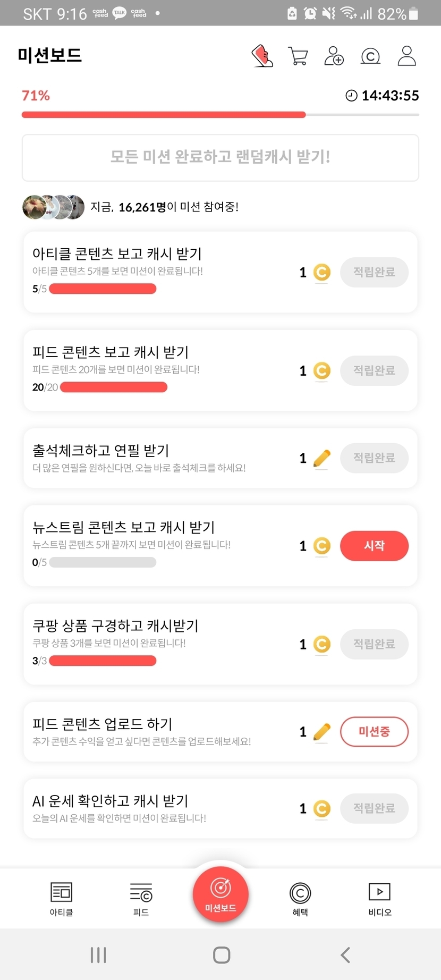Open the 쿠팡 상품 구경하고 캐시받기 card

[159, 644]
